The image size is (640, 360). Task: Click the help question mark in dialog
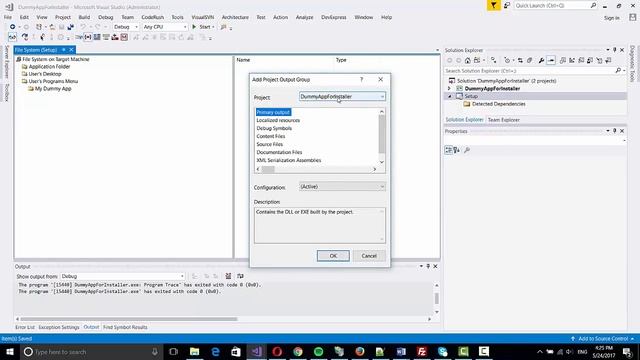pyautogui.click(x=361, y=80)
